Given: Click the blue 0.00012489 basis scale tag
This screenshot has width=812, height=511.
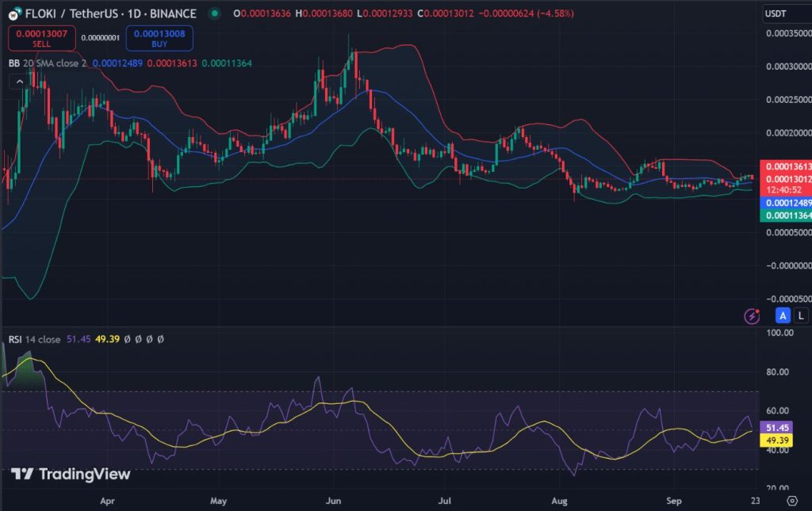Looking at the screenshot, I should (786, 203).
